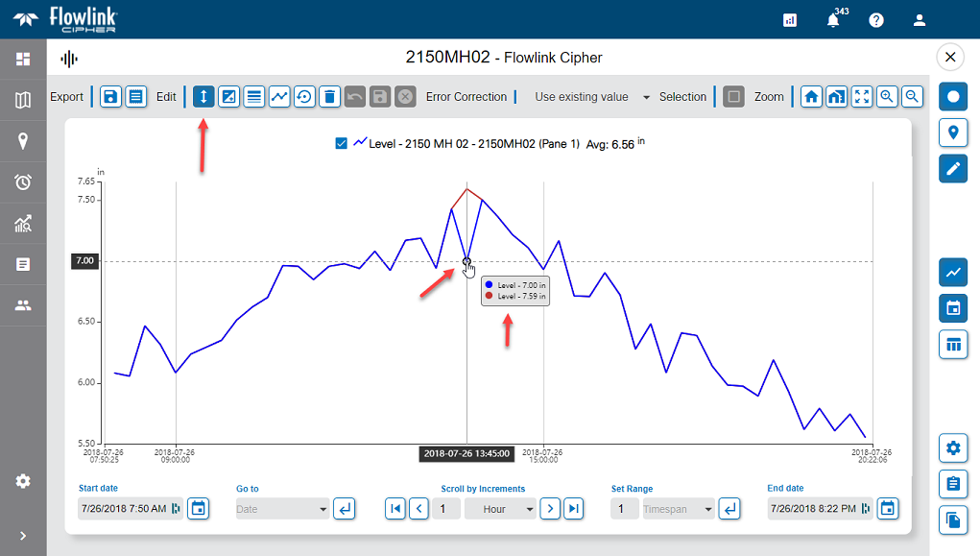Click the delete trash icon in Edit toolbar
This screenshot has width=980, height=556.
click(x=329, y=97)
